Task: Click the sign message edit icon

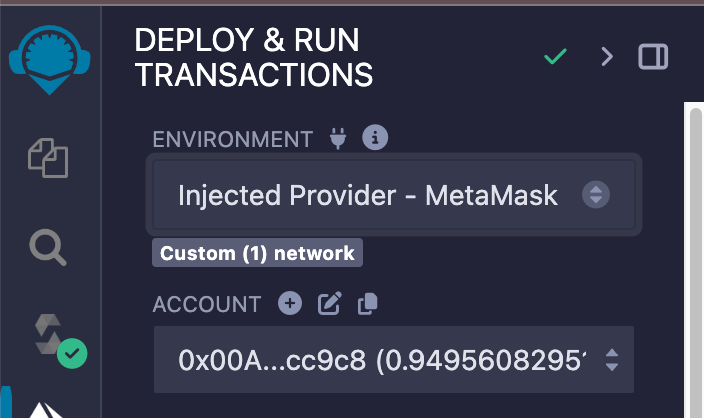Action: tap(330, 304)
